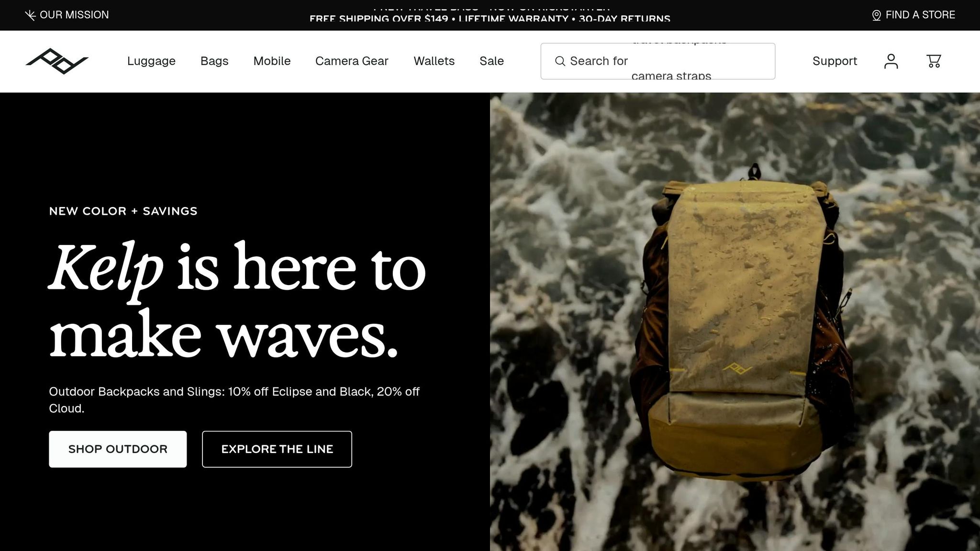Viewport: 980px width, 551px height.
Task: Open the Wallets menu
Action: point(434,61)
